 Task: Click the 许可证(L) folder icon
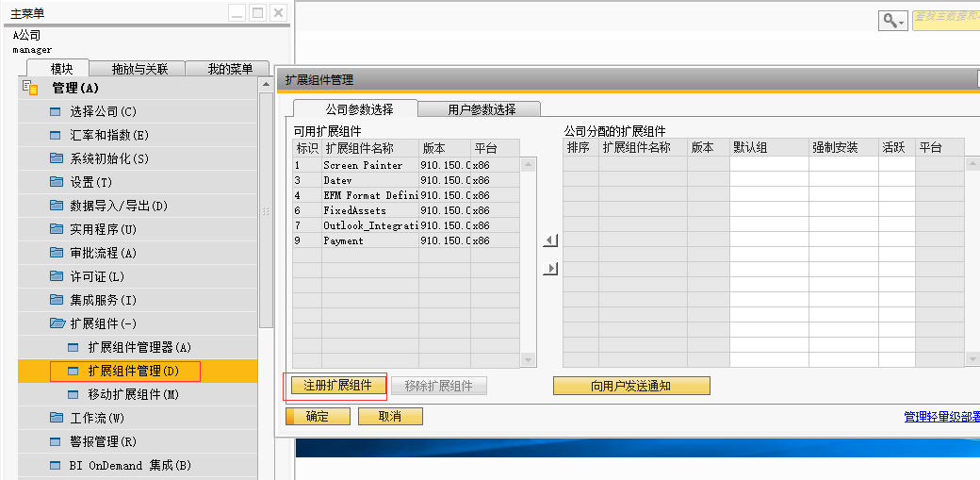[x=57, y=276]
